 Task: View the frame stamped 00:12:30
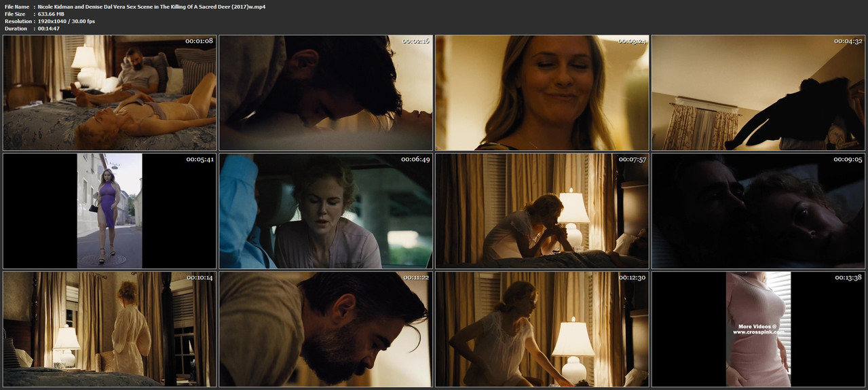(542, 329)
